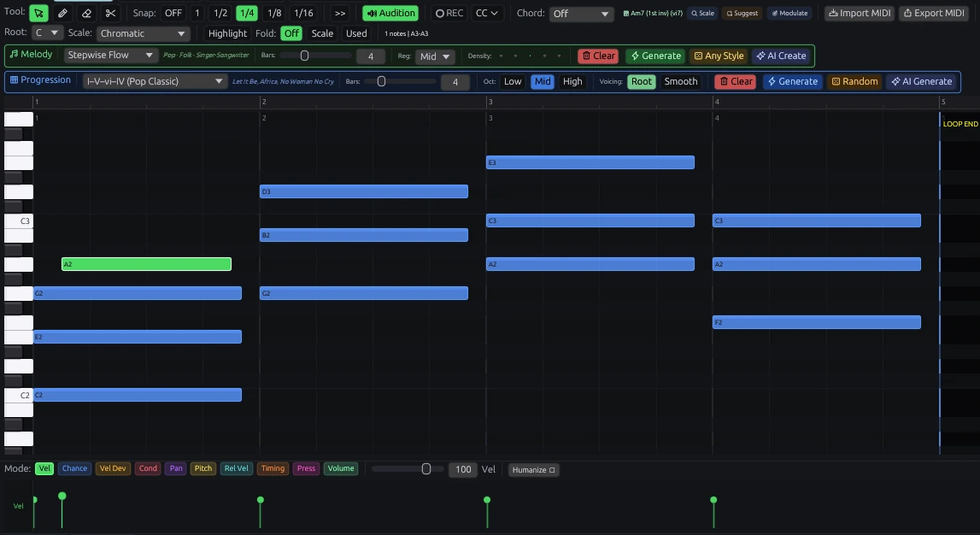This screenshot has width=980, height=535.
Task: Adjust the Progression Bars slider
Action: 399,81
